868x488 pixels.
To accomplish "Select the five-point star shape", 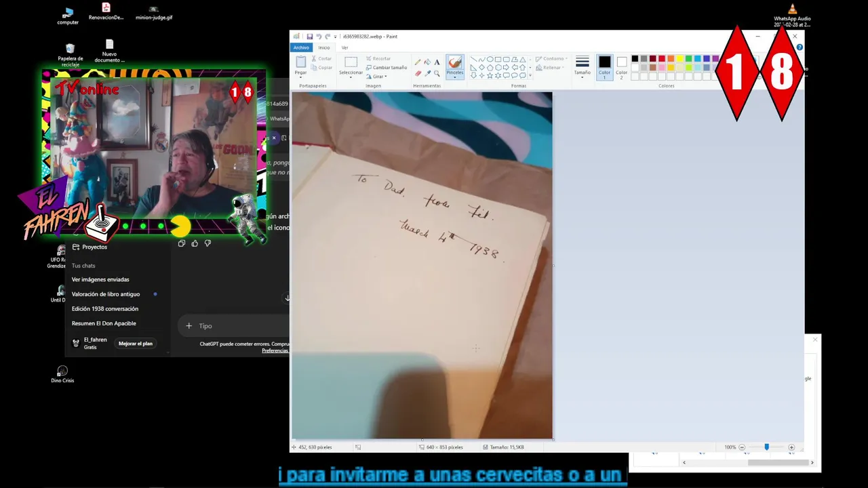I will coord(490,75).
